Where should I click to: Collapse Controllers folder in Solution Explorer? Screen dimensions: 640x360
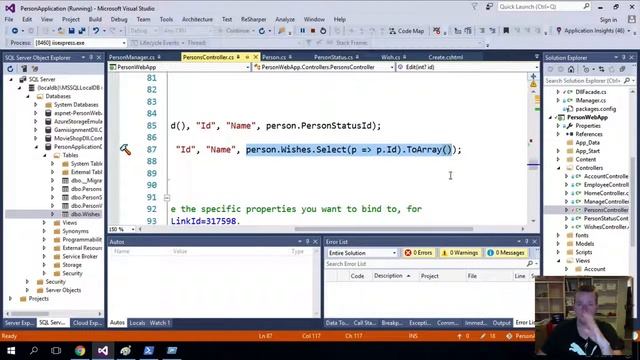click(x=559, y=168)
